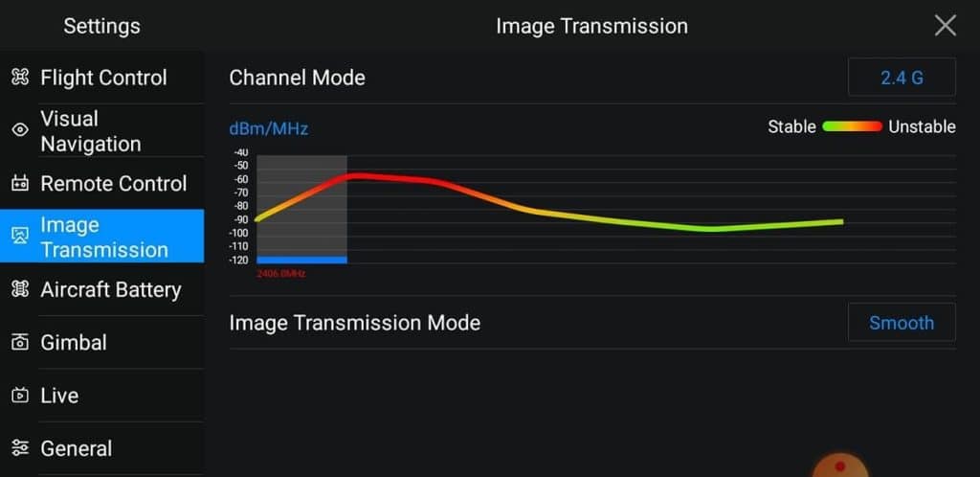
Task: Click the highlighted 2406 MHz channel band
Action: coord(301,210)
